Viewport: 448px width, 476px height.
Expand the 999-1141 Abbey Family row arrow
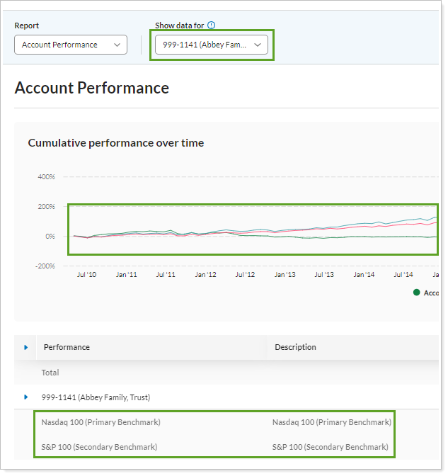click(26, 397)
